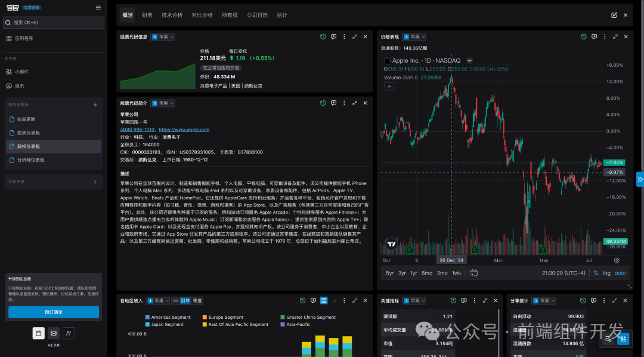The height and width of the screenshot is (357, 644).
Task: Toggle percent scale on chart
Action: pos(596,273)
